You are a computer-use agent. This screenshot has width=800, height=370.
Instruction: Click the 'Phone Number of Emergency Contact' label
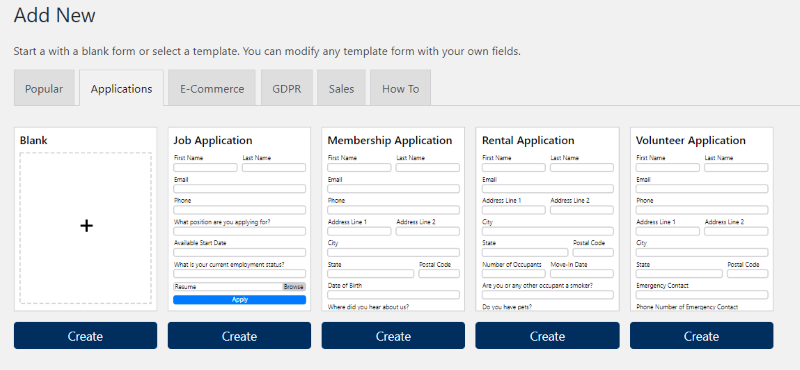(687, 307)
